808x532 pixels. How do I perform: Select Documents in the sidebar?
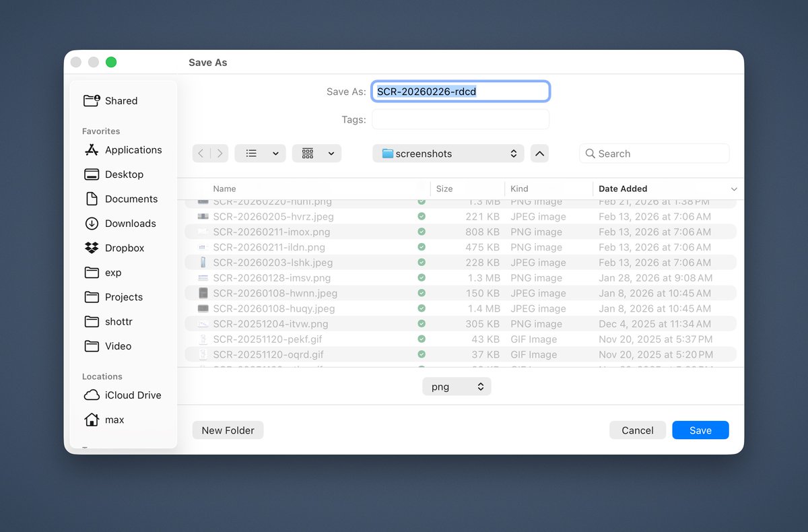point(121,199)
